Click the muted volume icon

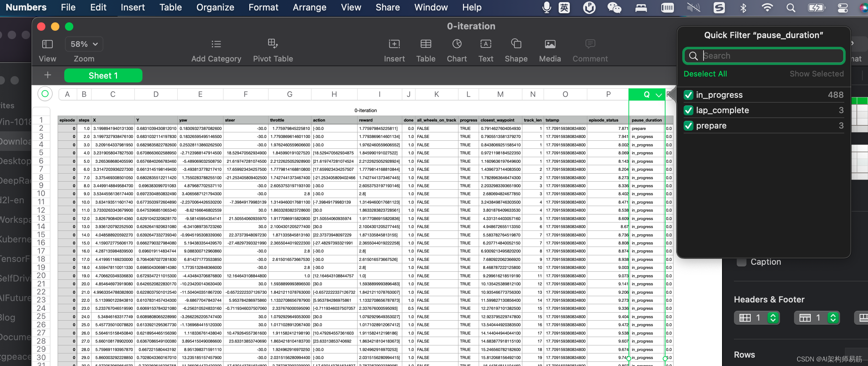[x=693, y=7]
